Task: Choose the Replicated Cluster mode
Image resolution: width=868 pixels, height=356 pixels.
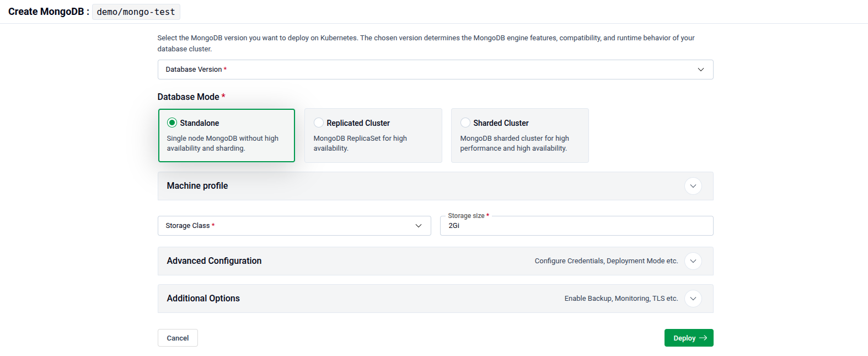Action: [373, 135]
